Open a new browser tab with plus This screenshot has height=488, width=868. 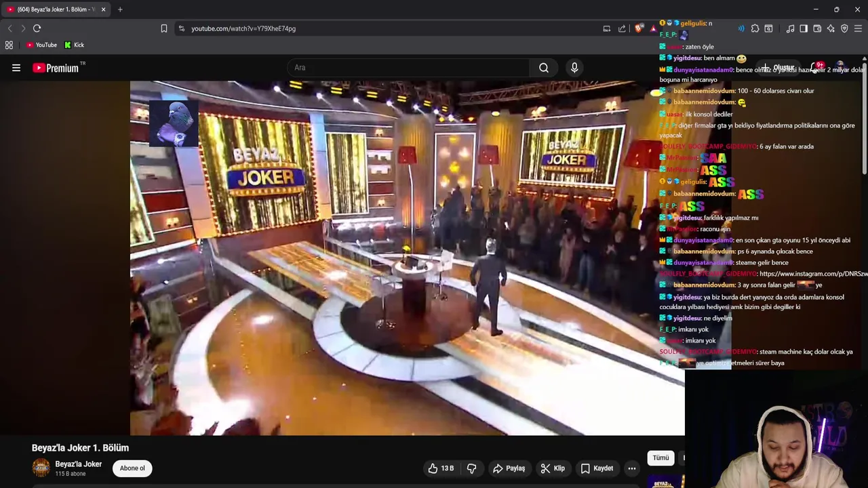120,9
